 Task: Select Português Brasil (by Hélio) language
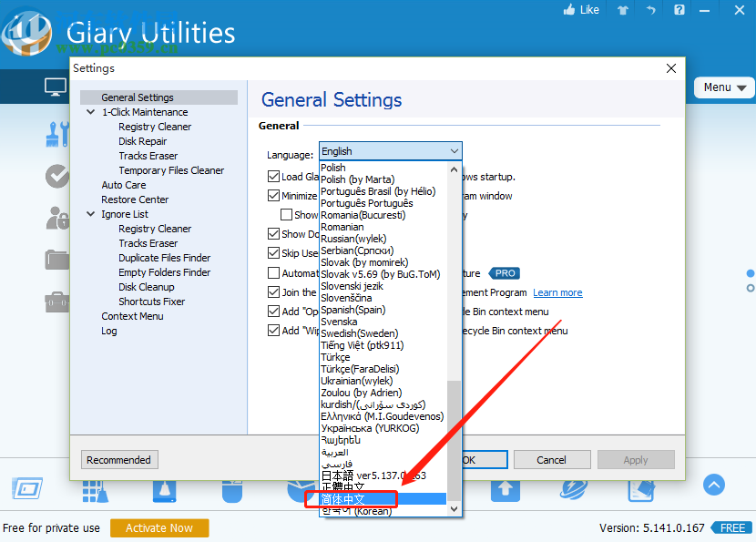[x=378, y=191]
